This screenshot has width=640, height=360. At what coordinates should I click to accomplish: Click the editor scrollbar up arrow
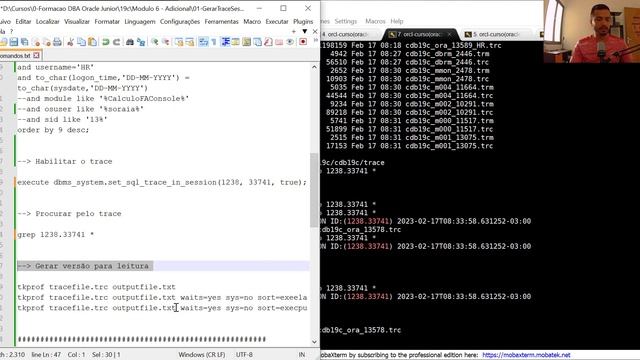click(314, 67)
